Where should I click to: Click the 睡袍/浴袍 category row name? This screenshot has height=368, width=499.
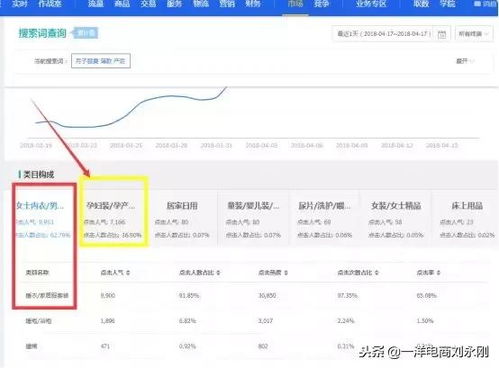(38, 321)
